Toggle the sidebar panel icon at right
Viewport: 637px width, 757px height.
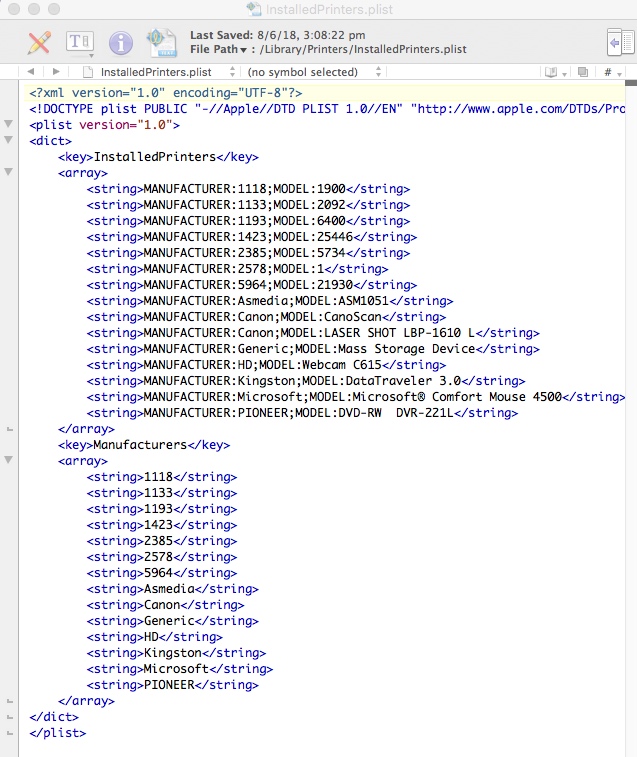click(621, 43)
